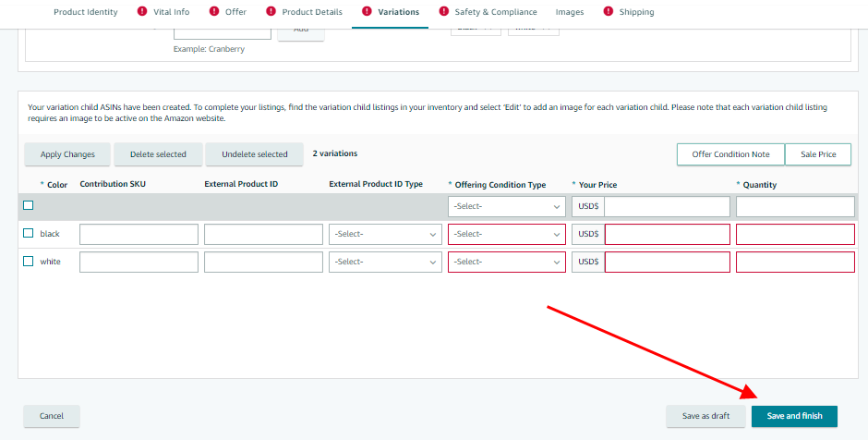868x440 pixels.
Task: Go to the Offer tab
Action: 235,12
